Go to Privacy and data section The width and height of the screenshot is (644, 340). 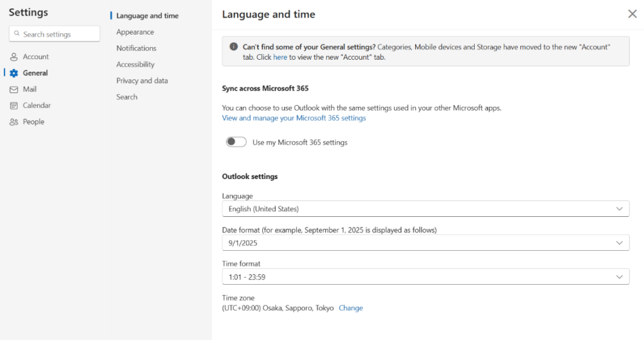point(142,81)
